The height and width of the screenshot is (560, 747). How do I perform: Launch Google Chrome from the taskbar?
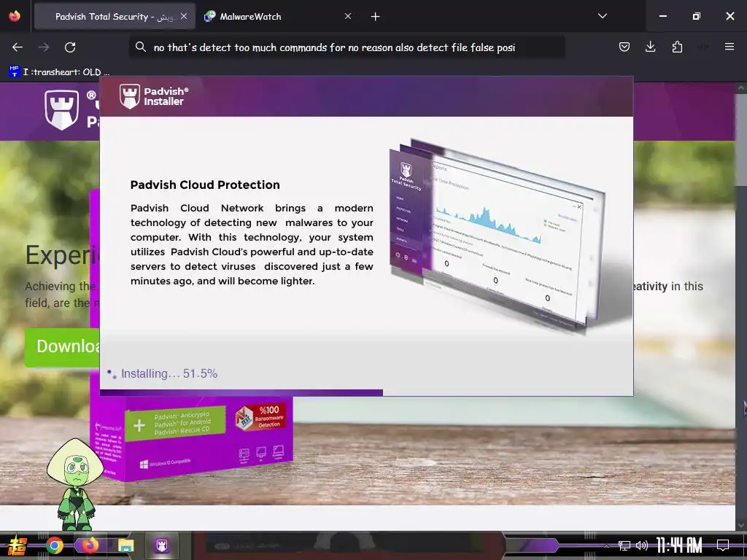pyautogui.click(x=54, y=545)
